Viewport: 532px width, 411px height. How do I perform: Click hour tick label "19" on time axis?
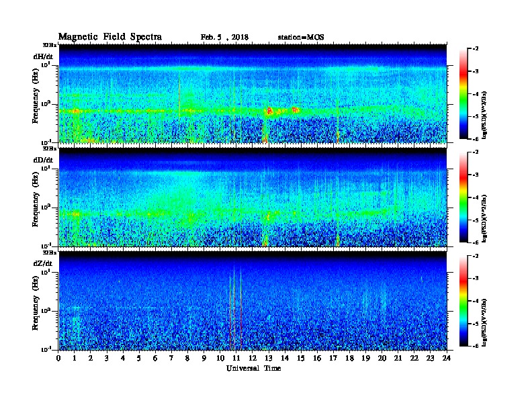click(365, 358)
